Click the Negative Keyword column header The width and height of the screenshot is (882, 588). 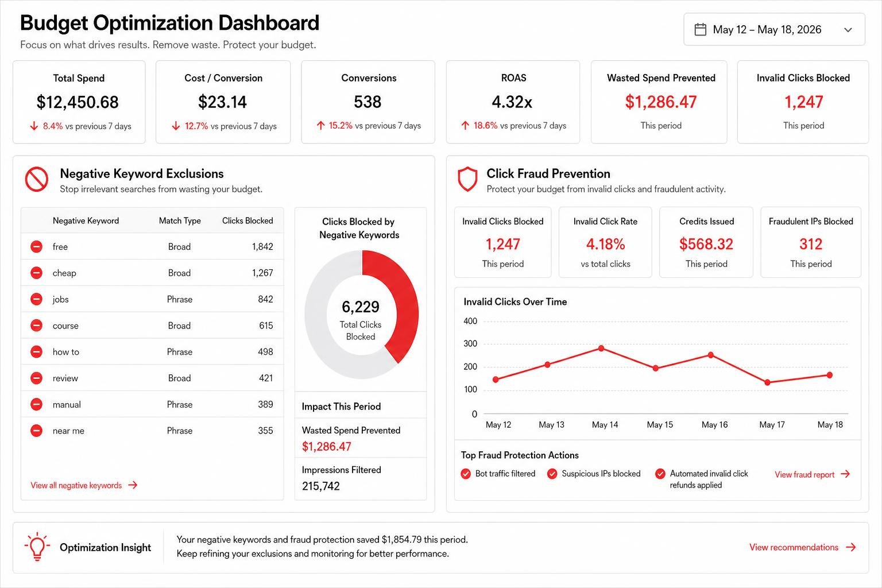click(86, 220)
